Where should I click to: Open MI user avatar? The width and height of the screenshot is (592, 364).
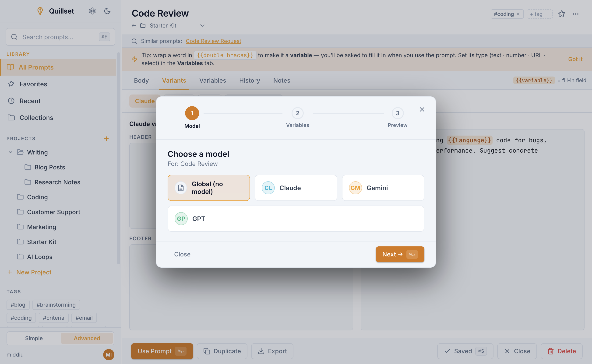click(x=109, y=355)
